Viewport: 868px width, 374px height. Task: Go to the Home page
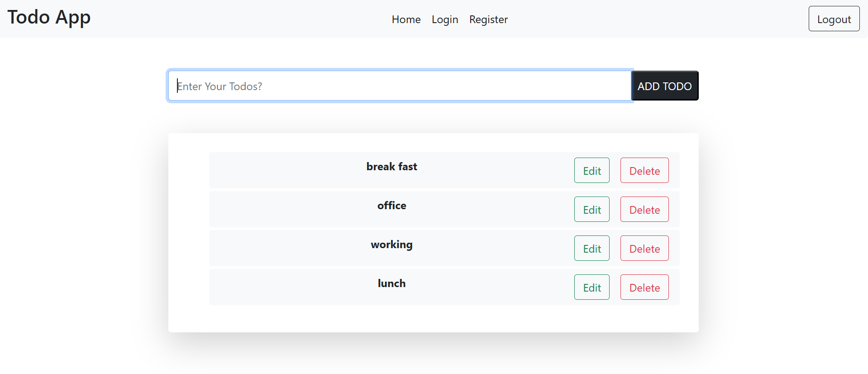tap(406, 19)
